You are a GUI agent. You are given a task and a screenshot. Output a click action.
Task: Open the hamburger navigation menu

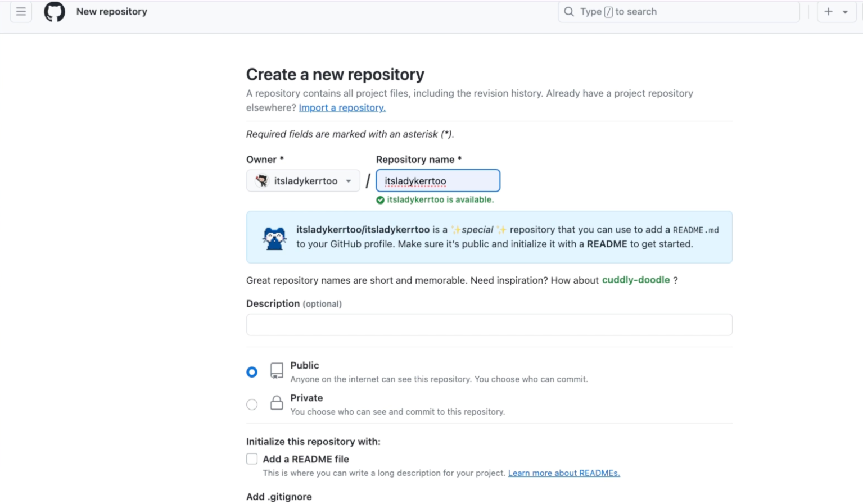[x=20, y=11]
